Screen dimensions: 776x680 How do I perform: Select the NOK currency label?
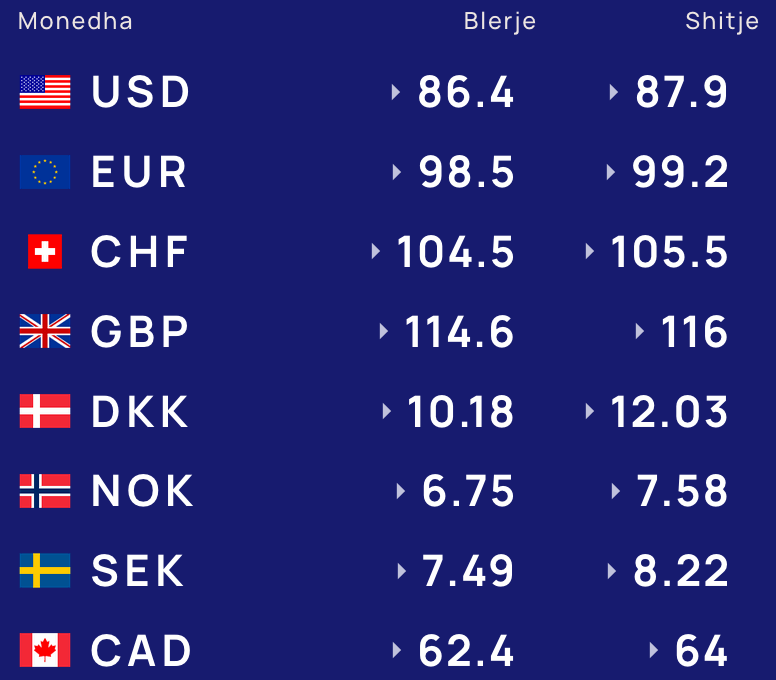142,491
